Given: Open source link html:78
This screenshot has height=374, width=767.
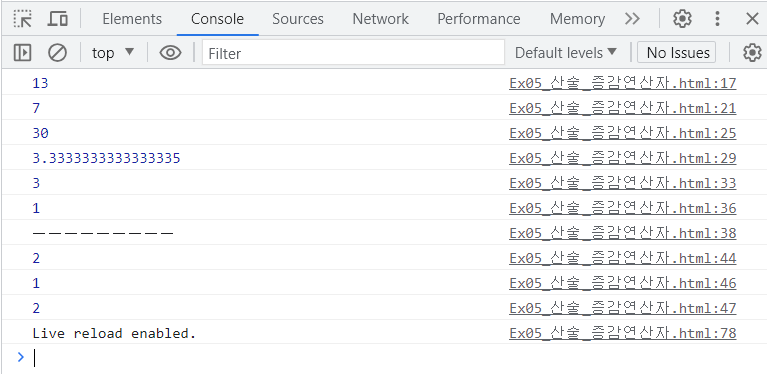Looking at the screenshot, I should (x=622, y=333).
